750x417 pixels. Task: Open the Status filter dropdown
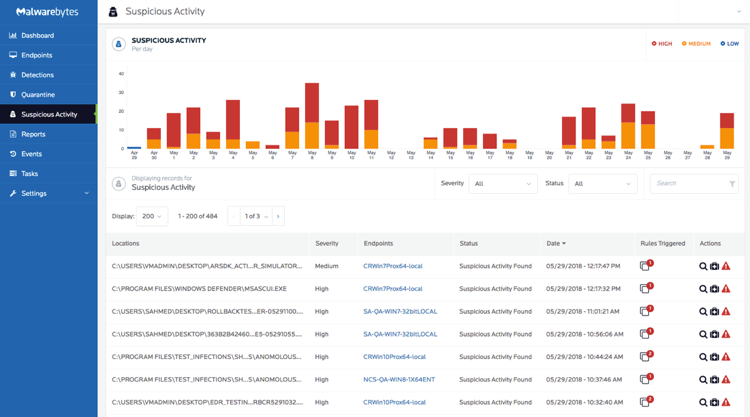(603, 184)
